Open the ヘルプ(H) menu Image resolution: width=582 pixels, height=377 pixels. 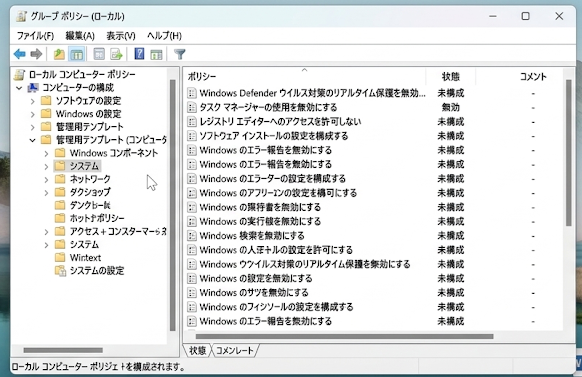coord(164,36)
